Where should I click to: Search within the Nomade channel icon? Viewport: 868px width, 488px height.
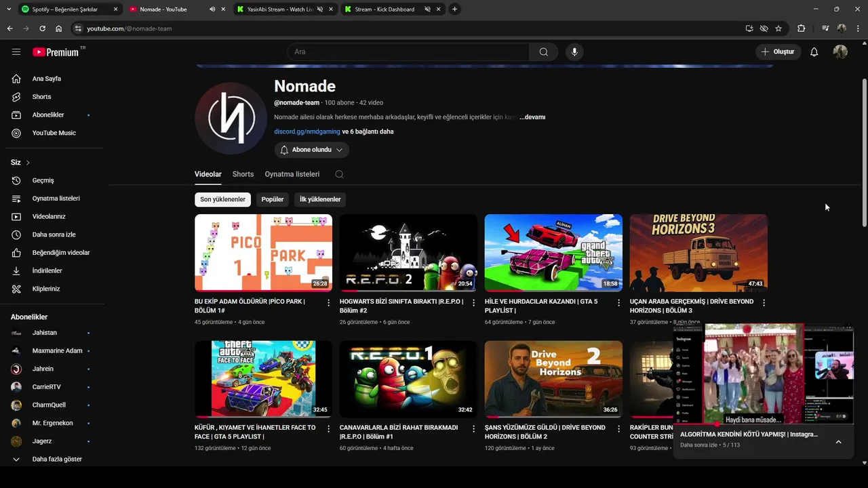pyautogui.click(x=339, y=174)
